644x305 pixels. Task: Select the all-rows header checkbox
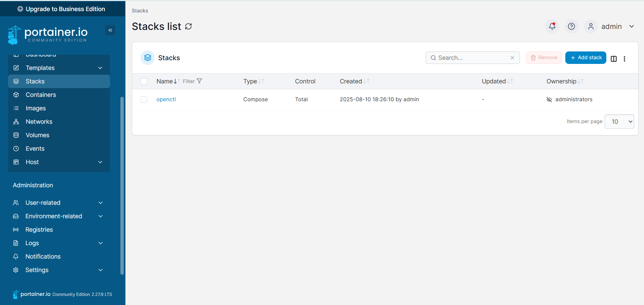tap(144, 81)
